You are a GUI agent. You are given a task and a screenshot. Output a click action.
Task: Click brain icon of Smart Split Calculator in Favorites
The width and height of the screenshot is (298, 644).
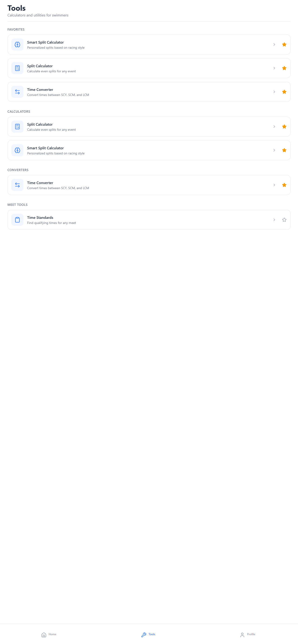[x=17, y=45]
